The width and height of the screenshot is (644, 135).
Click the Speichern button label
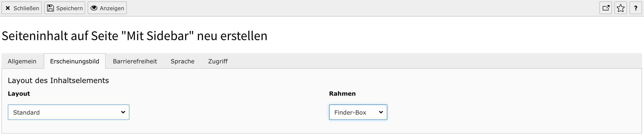(x=69, y=8)
